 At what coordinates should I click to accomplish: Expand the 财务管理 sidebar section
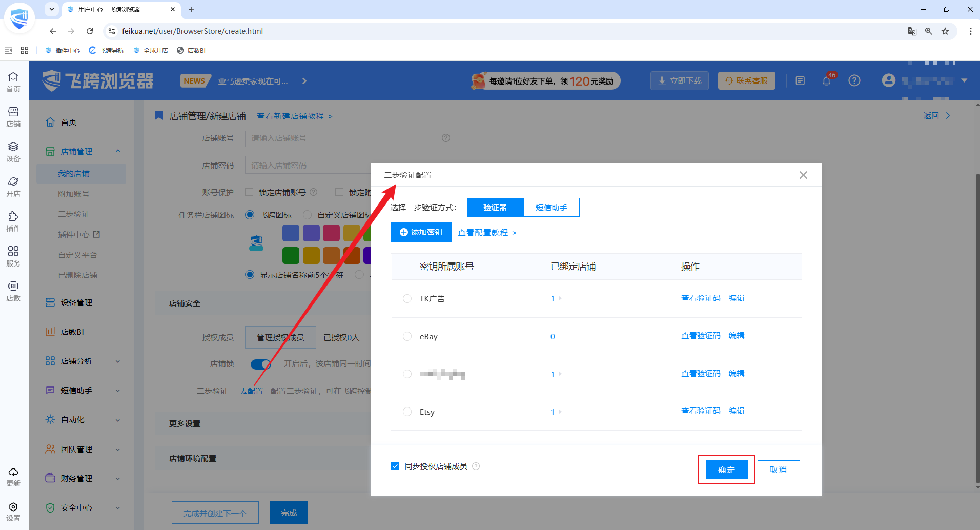(x=118, y=479)
